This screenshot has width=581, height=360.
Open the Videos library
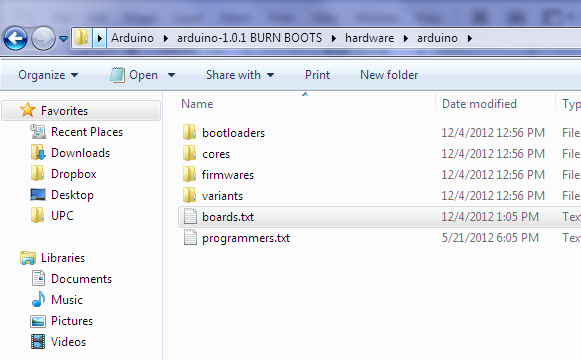[68, 342]
